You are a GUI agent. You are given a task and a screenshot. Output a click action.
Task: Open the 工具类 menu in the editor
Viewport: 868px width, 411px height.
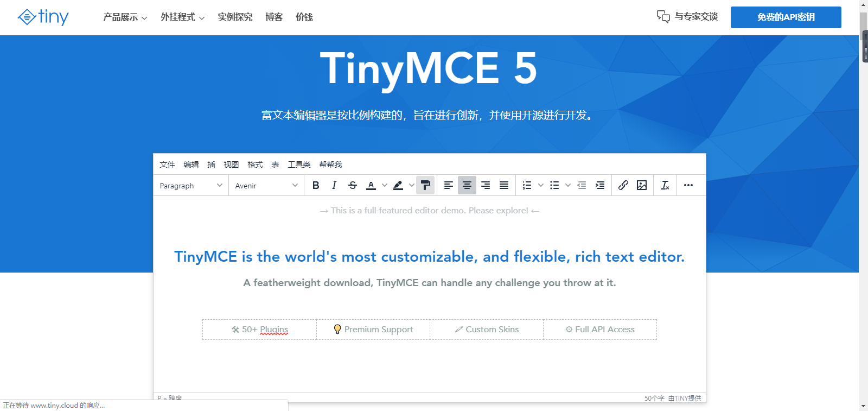tap(299, 165)
